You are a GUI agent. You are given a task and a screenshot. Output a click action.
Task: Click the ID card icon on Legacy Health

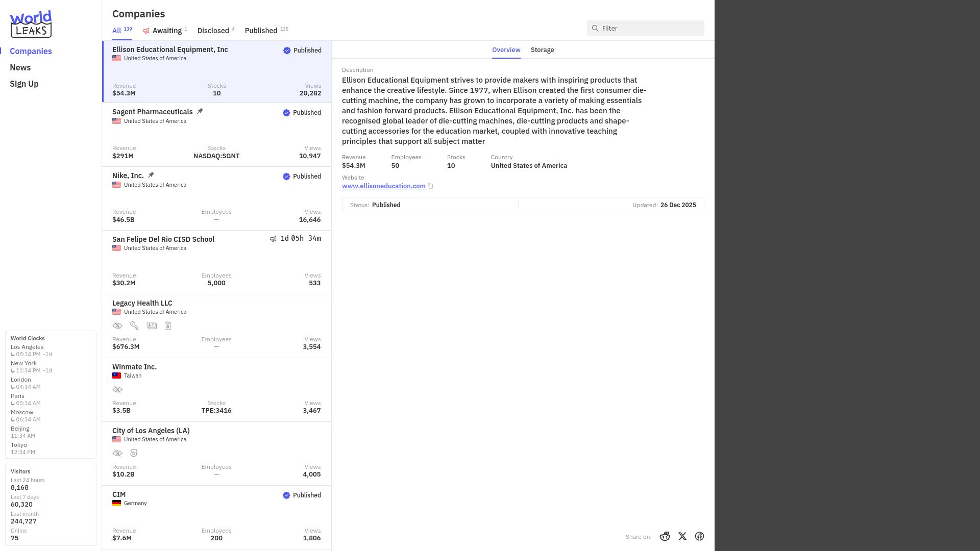click(x=152, y=325)
